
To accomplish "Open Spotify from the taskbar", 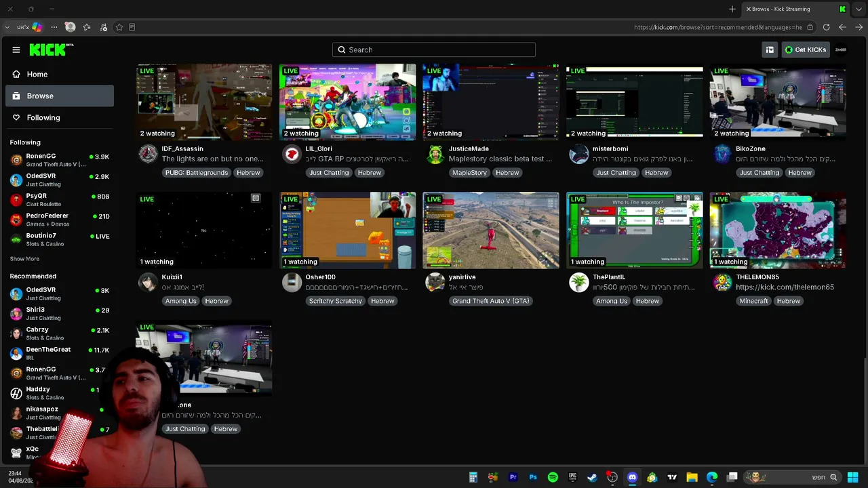I will (x=553, y=477).
